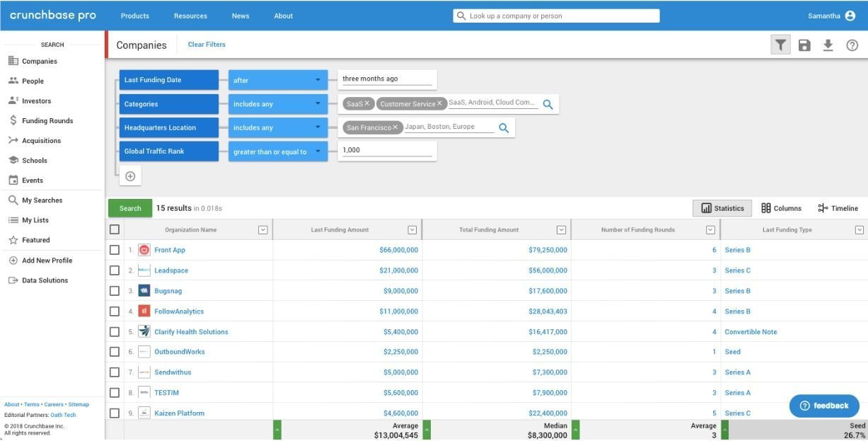The width and height of the screenshot is (868, 441).
Task: Click the Categories search magnifier icon
Action: tap(548, 104)
